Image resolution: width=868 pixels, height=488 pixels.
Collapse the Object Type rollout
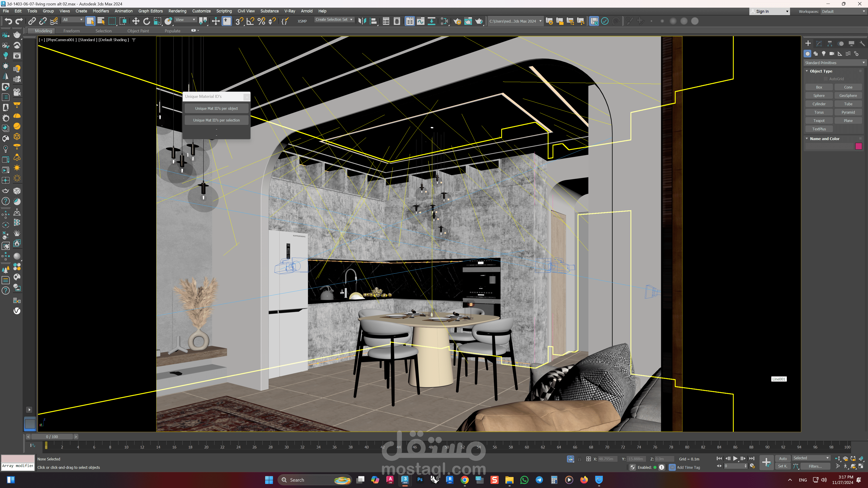pyautogui.click(x=821, y=71)
